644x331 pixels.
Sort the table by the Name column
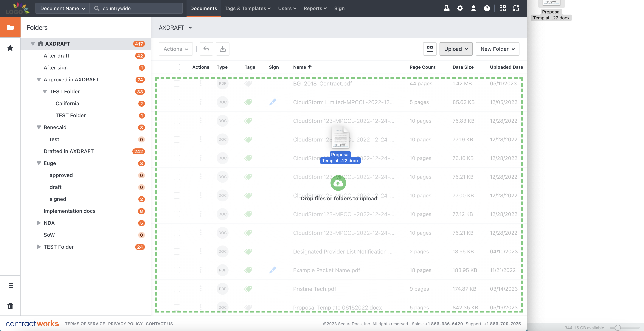(x=302, y=67)
